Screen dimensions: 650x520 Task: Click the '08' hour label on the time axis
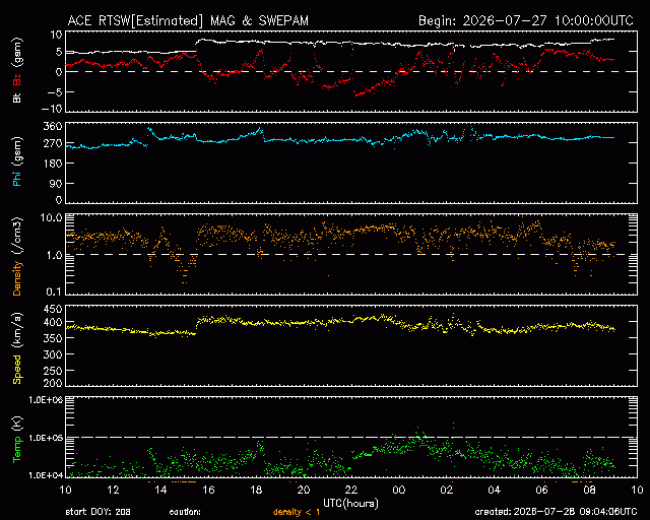tap(589, 490)
